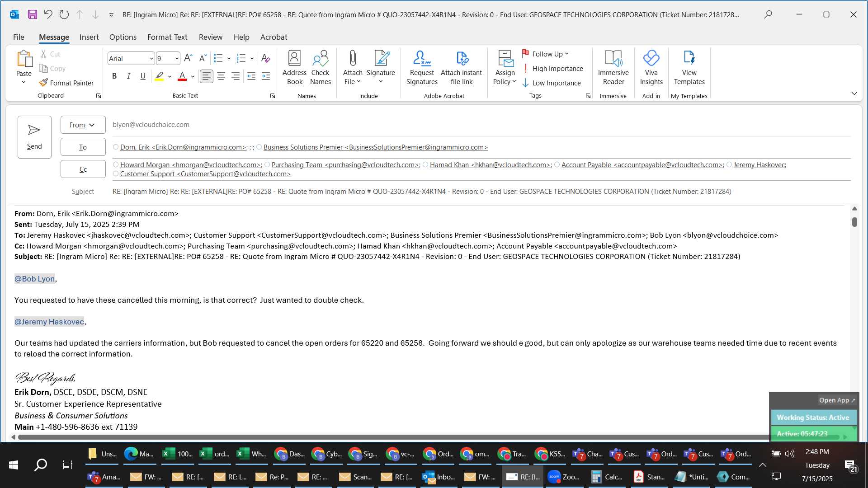Expand Assign Policy options
The image size is (868, 488).
click(505, 68)
